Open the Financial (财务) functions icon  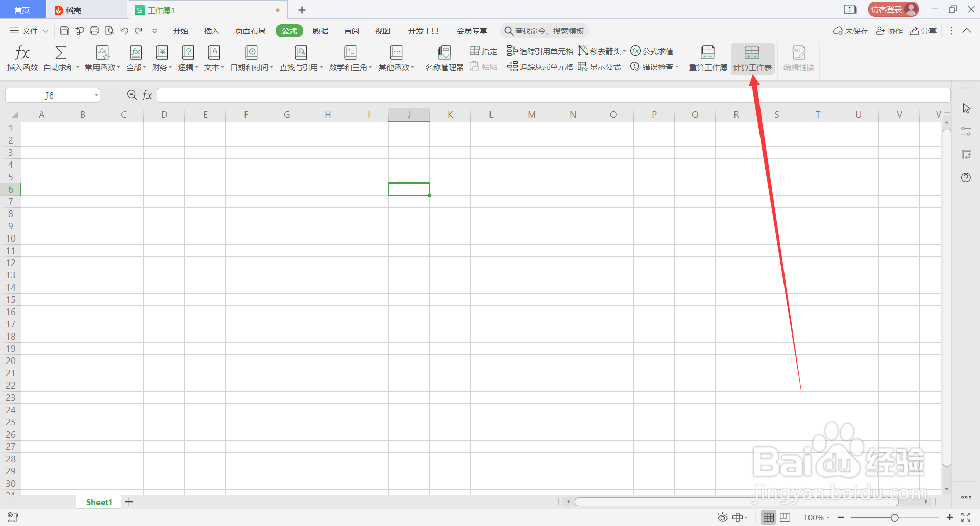coord(162,53)
